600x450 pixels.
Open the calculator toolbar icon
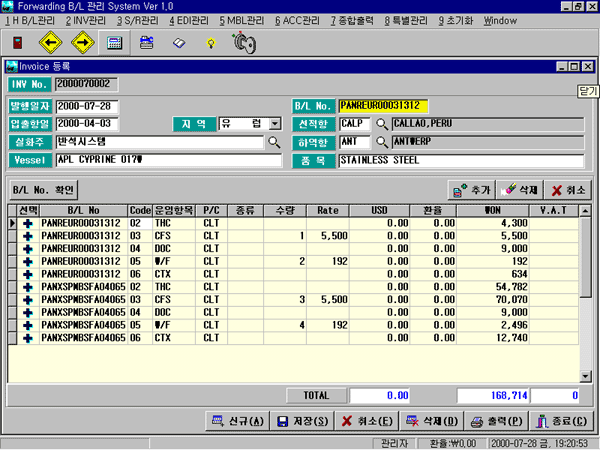click(x=114, y=42)
